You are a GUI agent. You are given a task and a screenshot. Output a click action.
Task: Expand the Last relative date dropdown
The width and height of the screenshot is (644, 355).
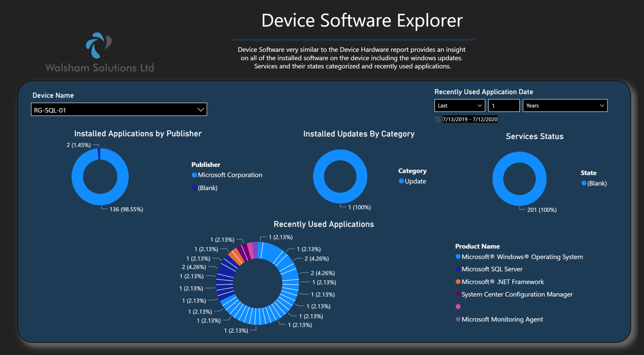coord(460,106)
